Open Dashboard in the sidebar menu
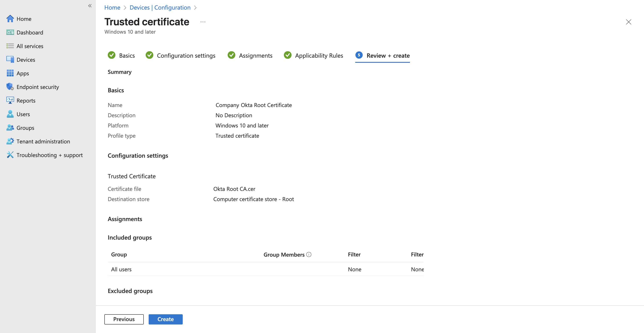This screenshot has width=644, height=333. tap(30, 33)
